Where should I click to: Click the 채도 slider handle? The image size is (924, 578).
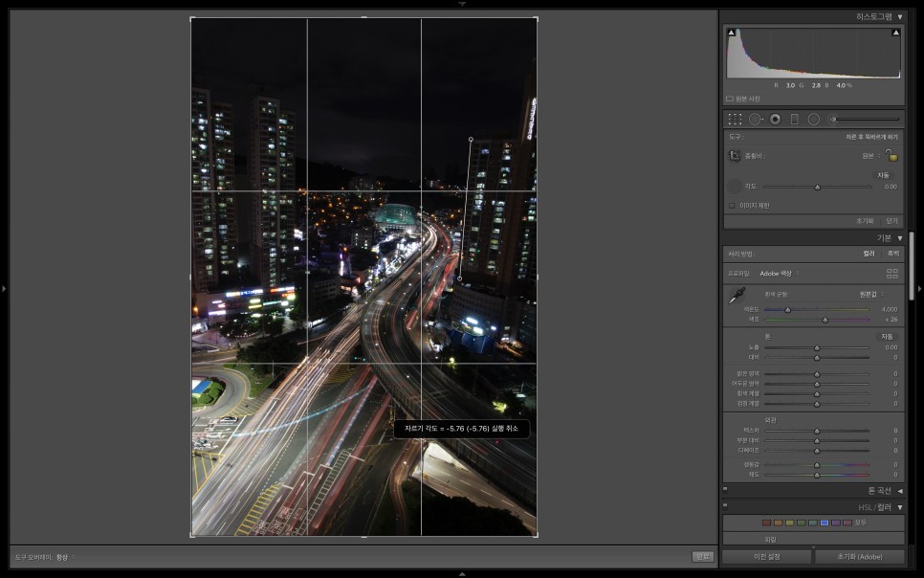817,475
